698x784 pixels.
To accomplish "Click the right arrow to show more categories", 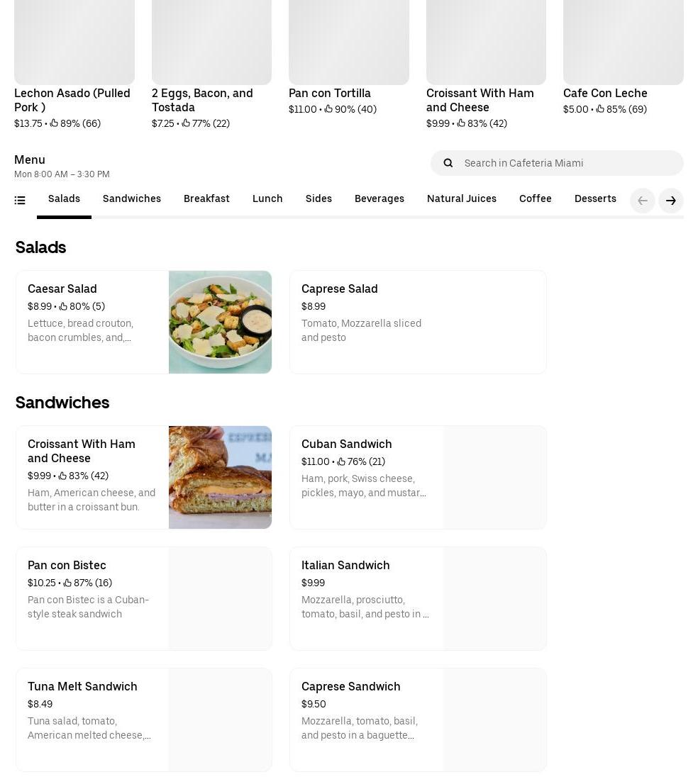I will (670, 201).
